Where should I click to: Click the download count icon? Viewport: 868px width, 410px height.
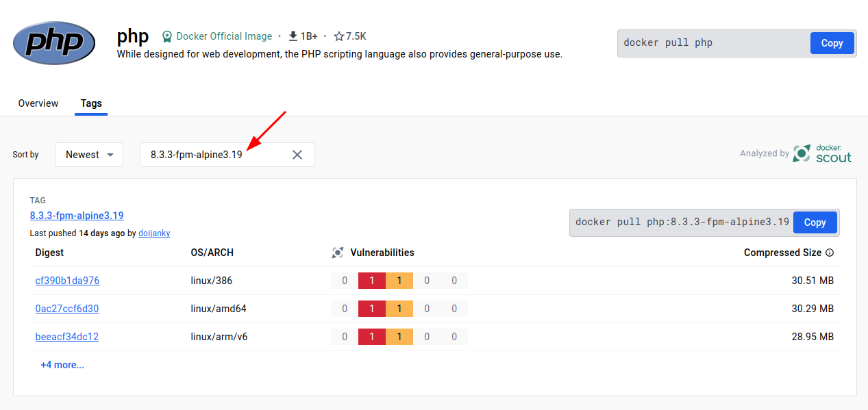pyautogui.click(x=293, y=36)
